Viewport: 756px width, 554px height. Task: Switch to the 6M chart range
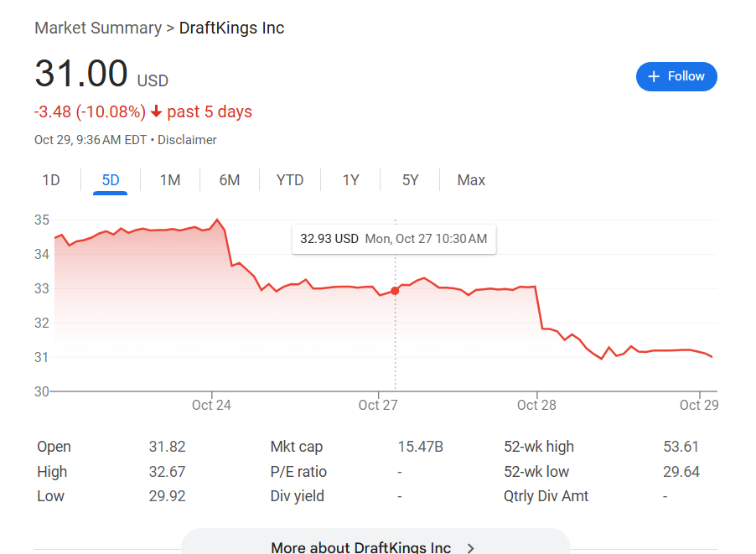230,180
